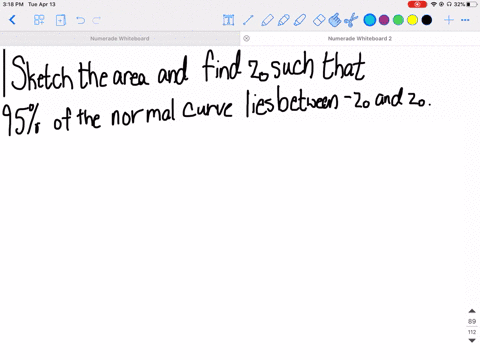
Task: Open the page thumbnails grid view
Action: point(39,20)
